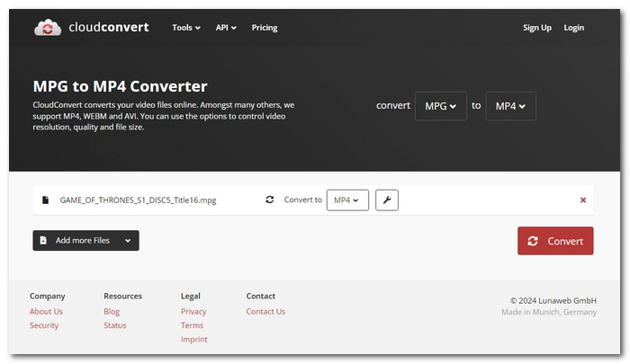Go to the Pricing page
Viewport: 630px width, 364px height.
(x=265, y=28)
